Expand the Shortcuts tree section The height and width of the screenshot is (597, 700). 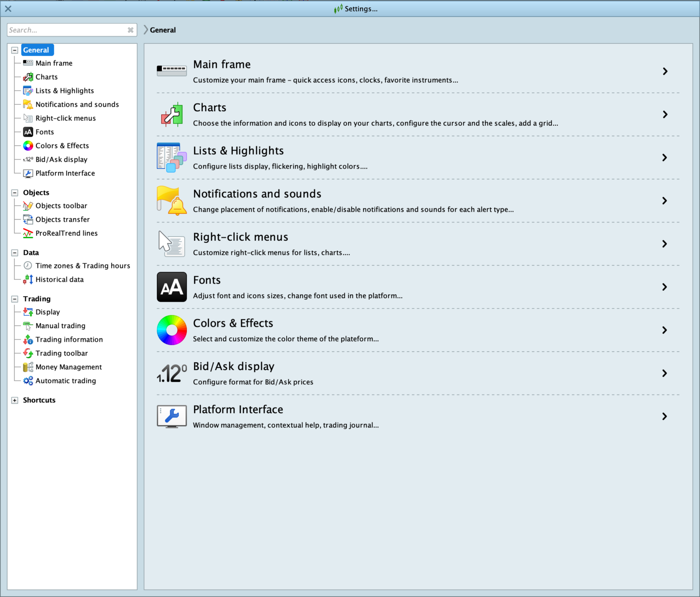click(15, 400)
